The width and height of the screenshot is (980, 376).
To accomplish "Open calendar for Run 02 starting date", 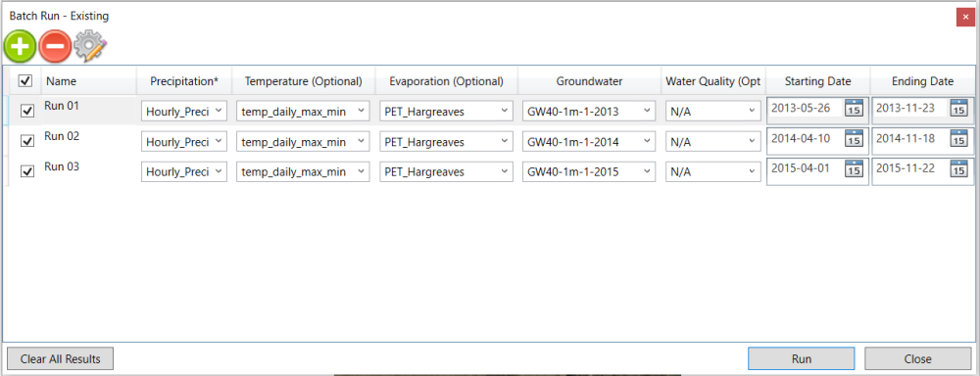I will (x=854, y=139).
